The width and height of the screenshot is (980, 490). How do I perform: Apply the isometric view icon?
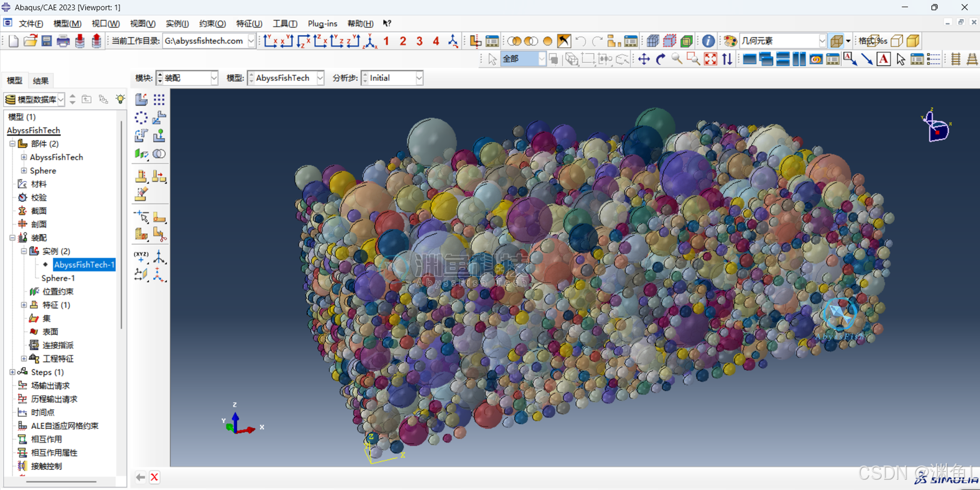[x=370, y=41]
